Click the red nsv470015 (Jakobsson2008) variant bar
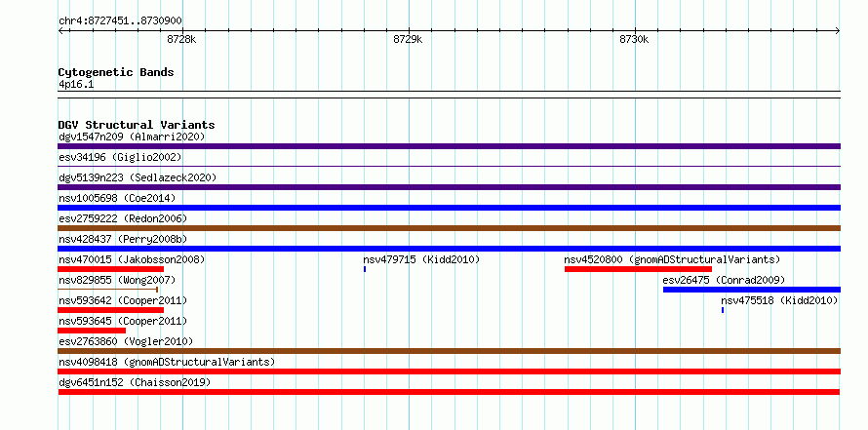Screen dimensions: 868x430 [x=111, y=269]
